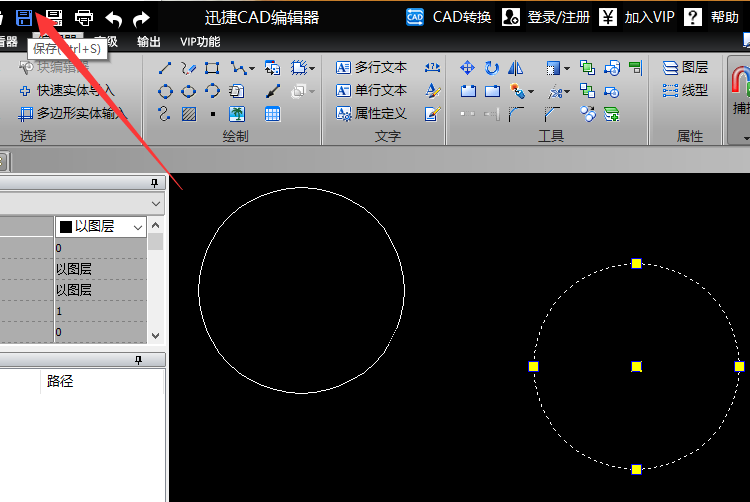Click the blue Save floppy disk icon

click(x=24, y=18)
